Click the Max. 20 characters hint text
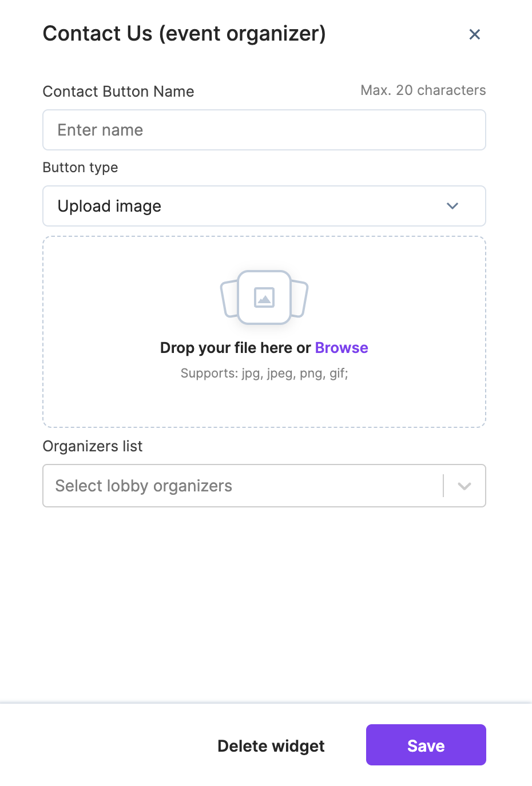This screenshot has width=532, height=786. [423, 90]
